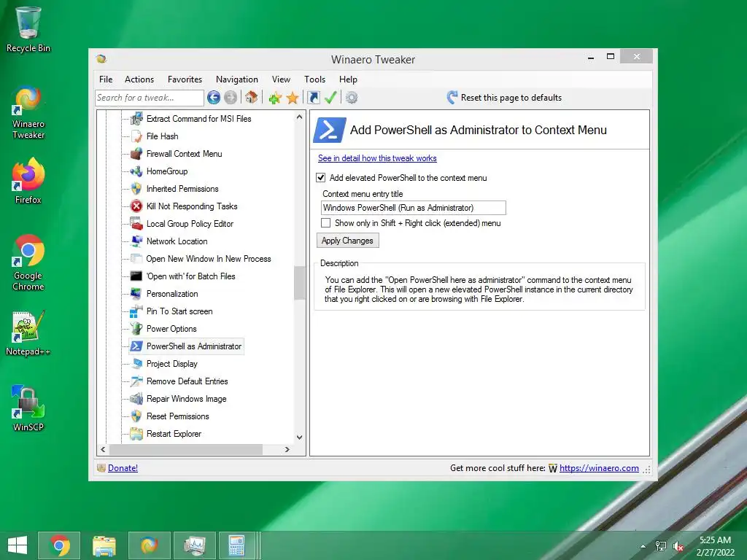Select 'Open with' for Batch Files item
This screenshot has height=560, width=747.
[x=190, y=276]
